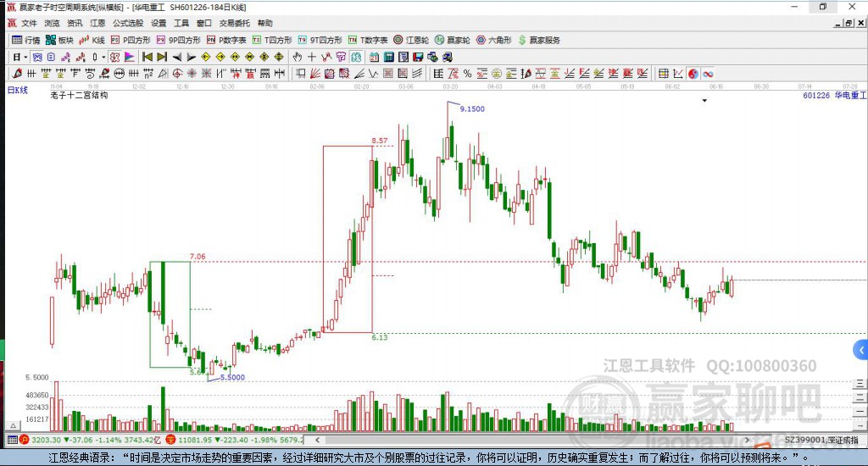Open the 江恩轮 tool
Viewport: 868px width, 466px height.
[x=411, y=40]
